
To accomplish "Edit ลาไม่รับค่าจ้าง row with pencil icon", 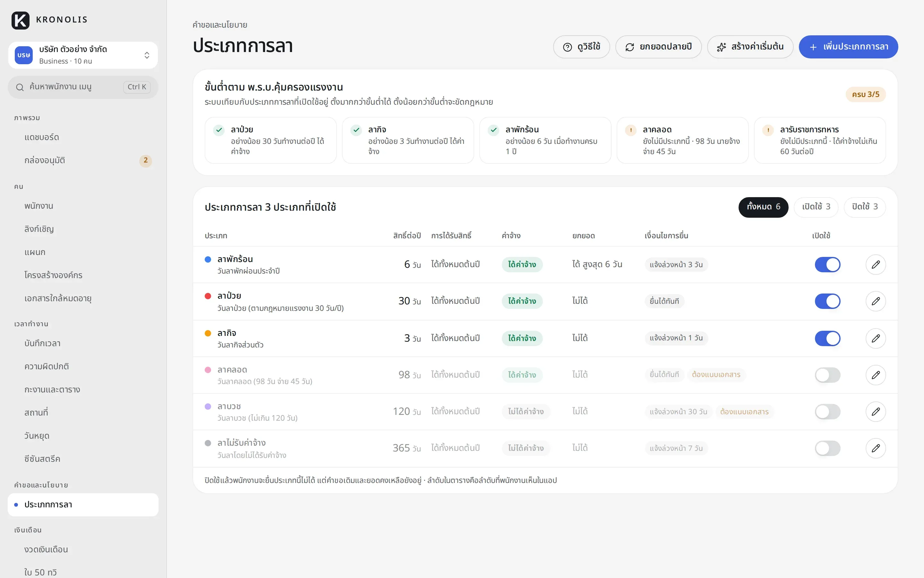I will coord(876,448).
